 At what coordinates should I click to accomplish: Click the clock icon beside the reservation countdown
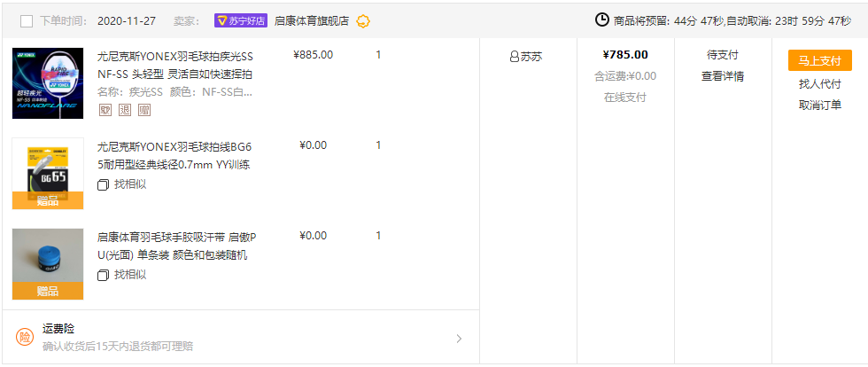pos(601,20)
